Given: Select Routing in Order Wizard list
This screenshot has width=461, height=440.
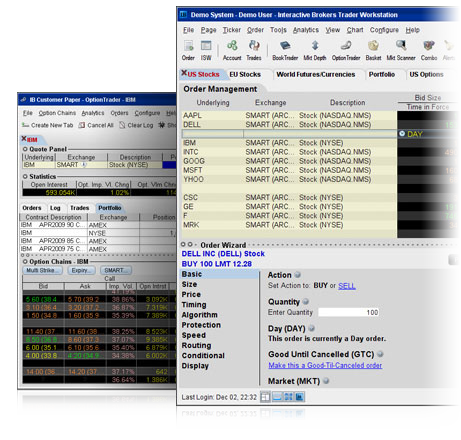Looking at the screenshot, I should click(196, 345).
